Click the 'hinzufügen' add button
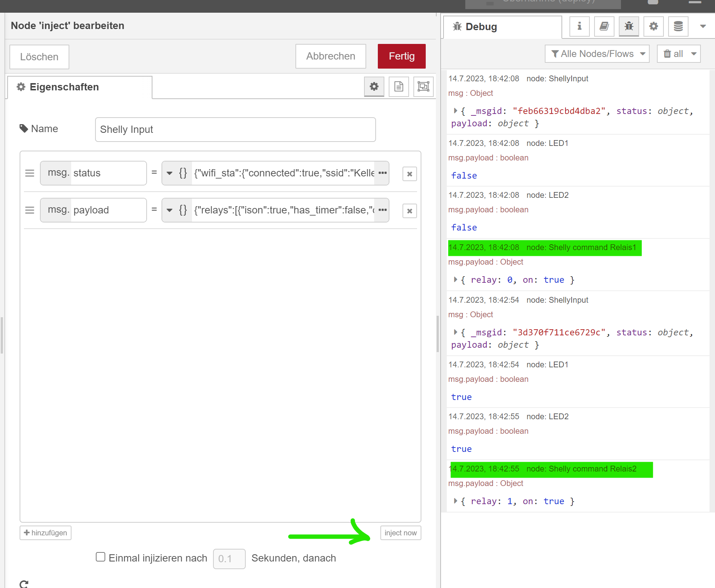Viewport: 715px width, 588px height. coord(46,533)
